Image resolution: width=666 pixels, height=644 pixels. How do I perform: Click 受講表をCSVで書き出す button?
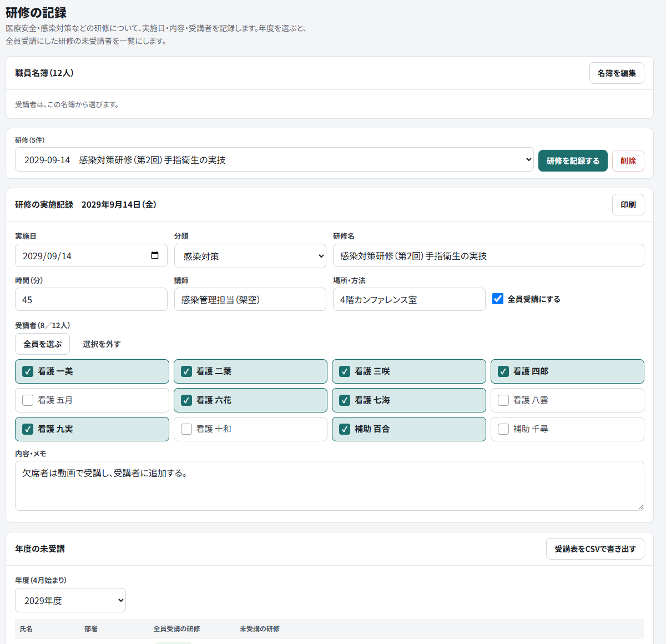click(595, 549)
